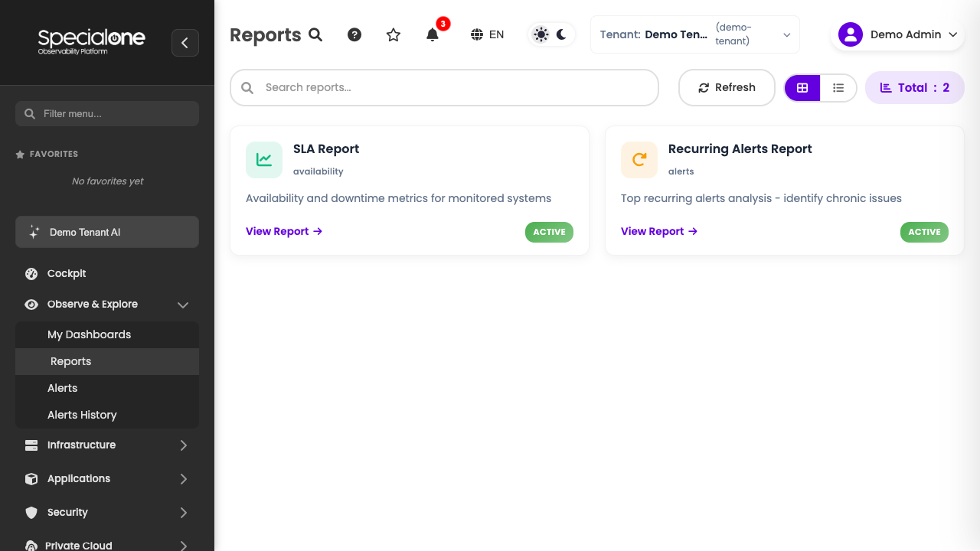980x551 pixels.
Task: Focus the Filter menu input in the sidebar
Action: [x=107, y=113]
